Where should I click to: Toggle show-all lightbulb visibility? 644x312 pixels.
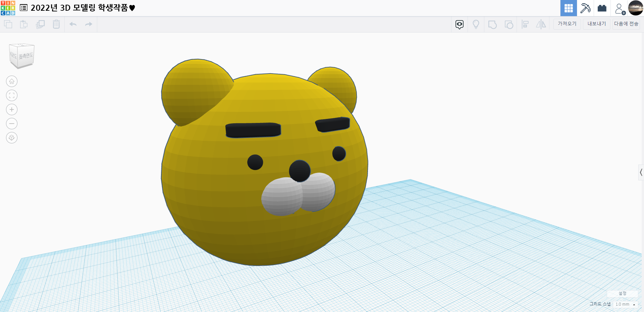pos(476,25)
